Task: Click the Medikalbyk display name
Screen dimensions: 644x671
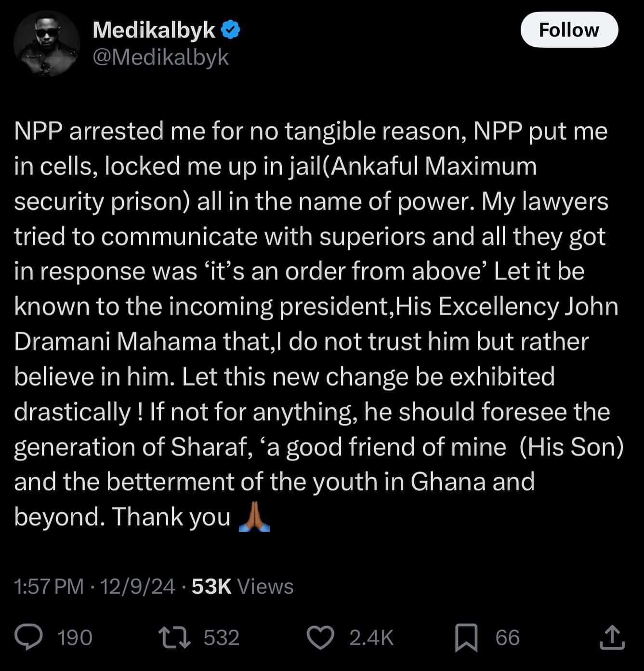Action: [x=154, y=30]
